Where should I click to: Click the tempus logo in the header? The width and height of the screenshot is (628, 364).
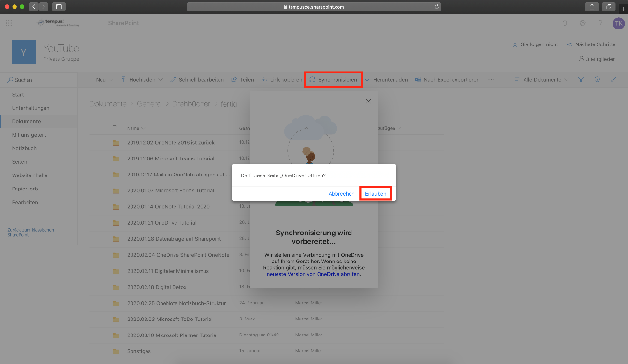(58, 23)
